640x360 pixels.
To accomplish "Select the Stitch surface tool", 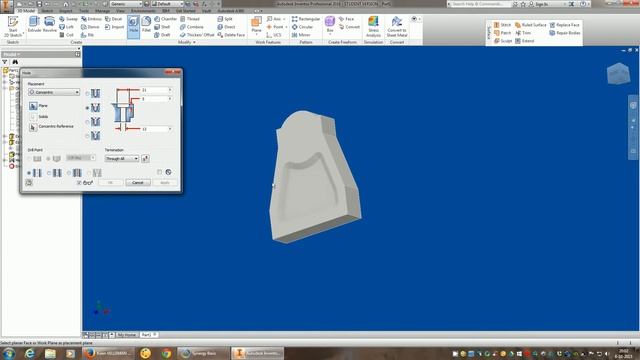I will (x=502, y=25).
